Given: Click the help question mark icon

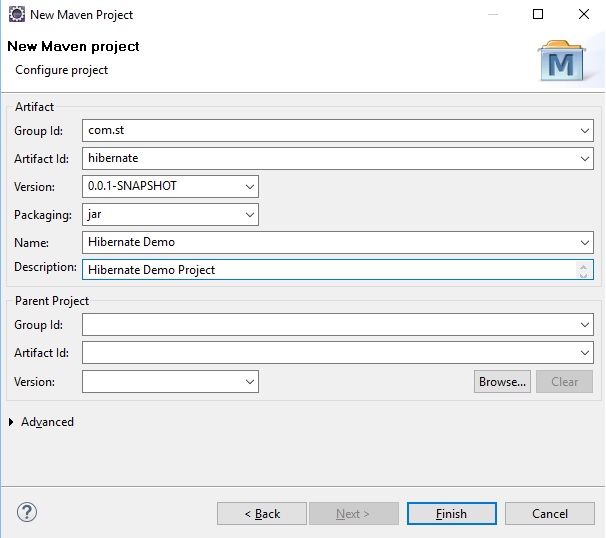Looking at the screenshot, I should [27, 512].
